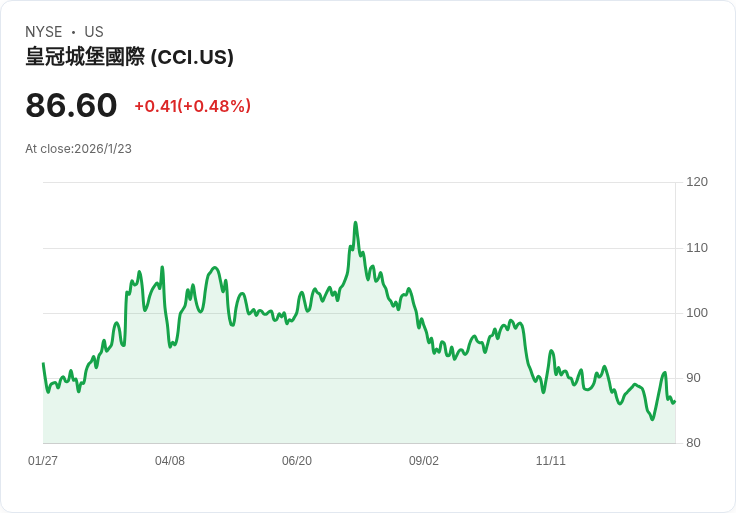Click the At close 2026/1/23 timestamp
Image resolution: width=736 pixels, height=513 pixels.
78,149
